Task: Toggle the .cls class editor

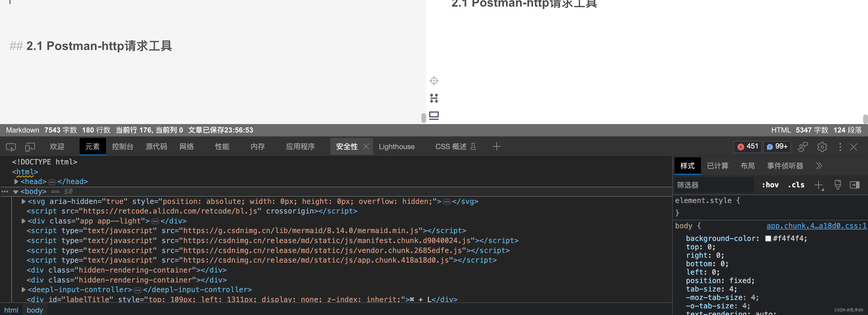Action: coord(796,185)
